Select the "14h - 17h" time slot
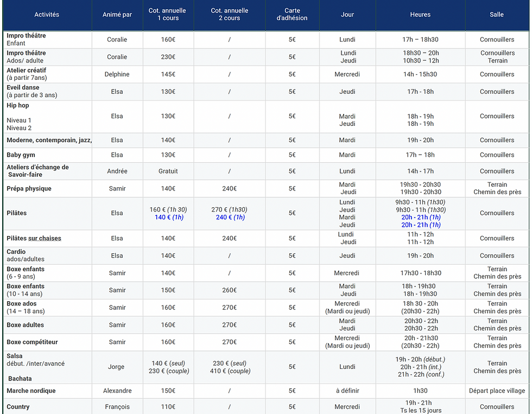 pos(421,171)
